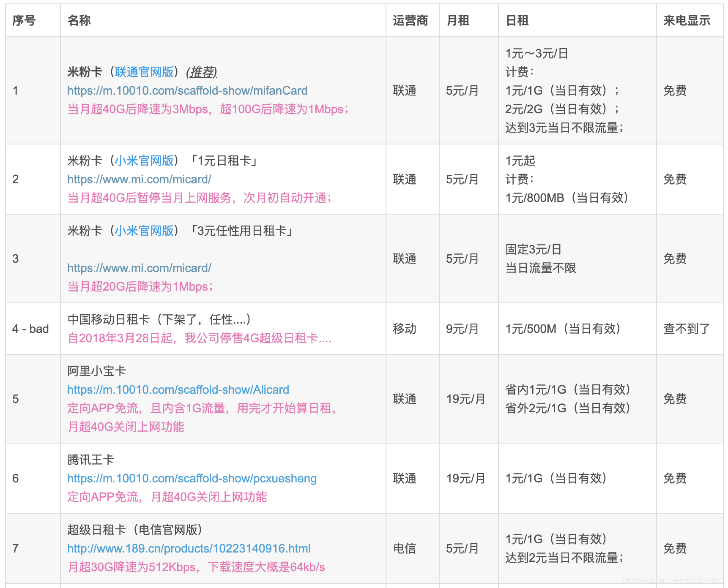Click pink text 自2018年3月28日起 notice
The image size is (728, 588).
click(x=199, y=338)
